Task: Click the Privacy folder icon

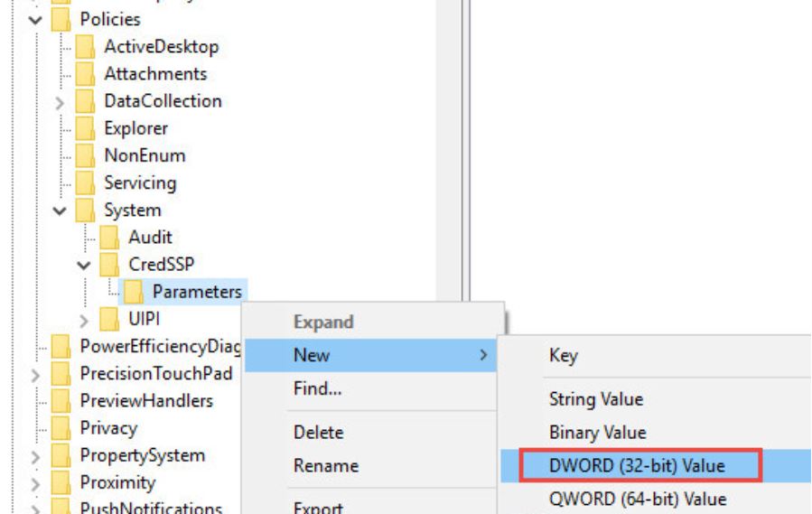Action: pyautogui.click(x=61, y=428)
